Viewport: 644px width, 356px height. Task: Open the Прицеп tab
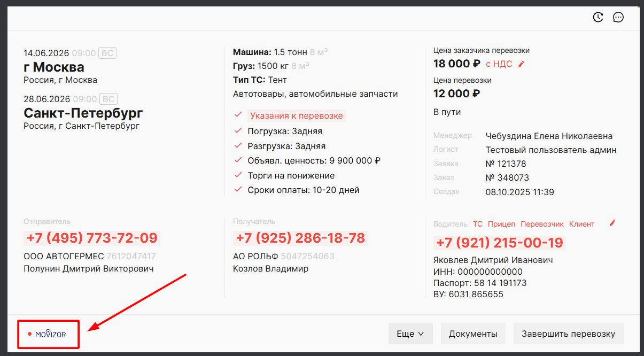pos(501,224)
